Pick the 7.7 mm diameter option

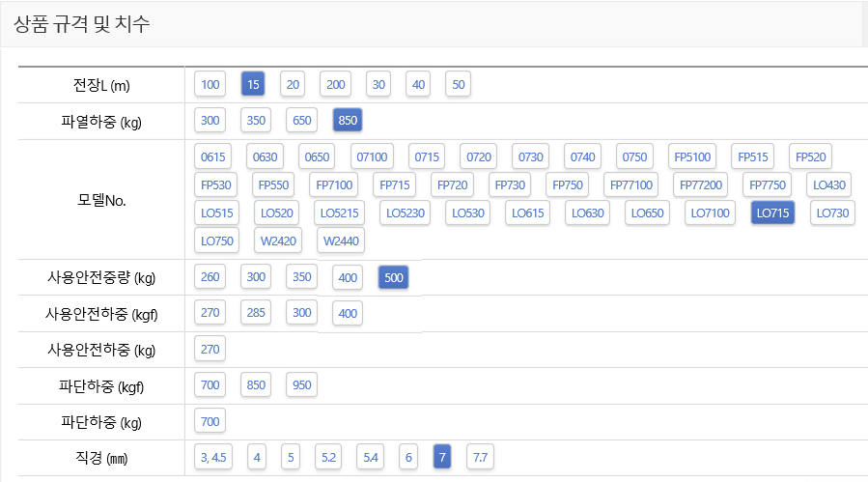480,457
